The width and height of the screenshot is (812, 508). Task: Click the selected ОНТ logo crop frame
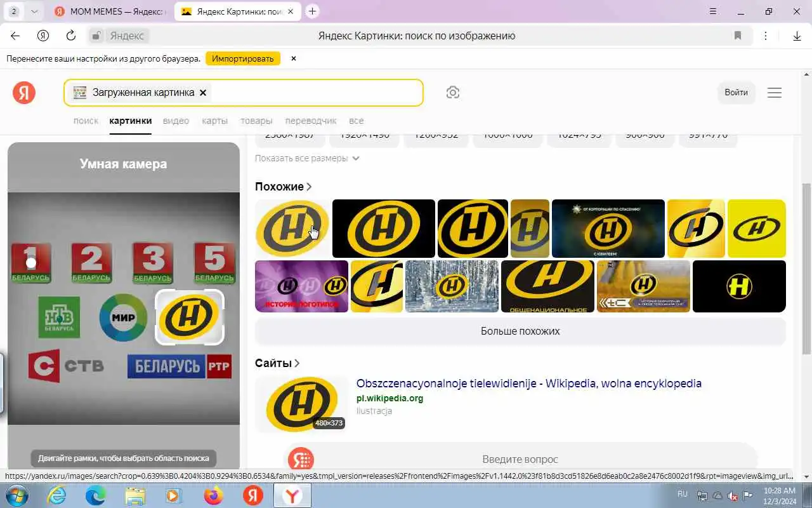(x=190, y=317)
